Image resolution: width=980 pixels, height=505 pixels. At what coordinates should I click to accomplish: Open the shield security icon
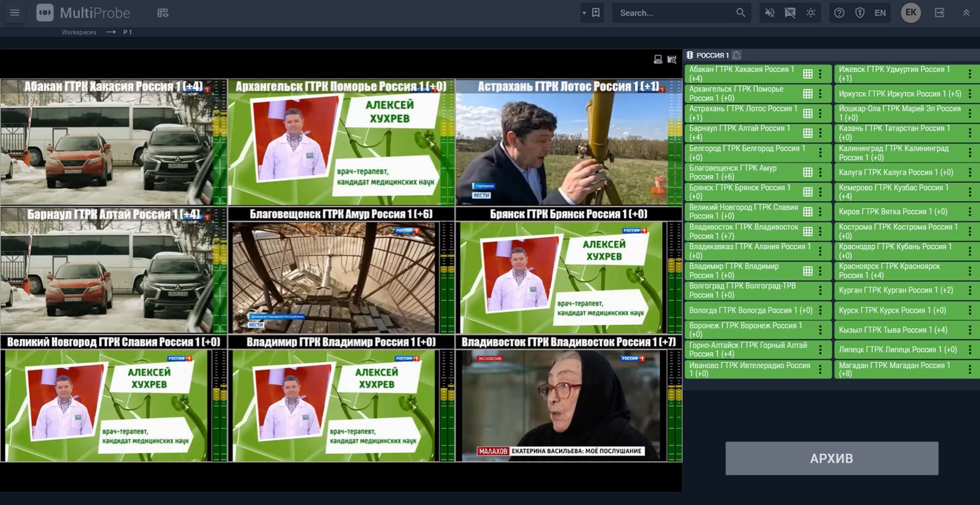(860, 13)
